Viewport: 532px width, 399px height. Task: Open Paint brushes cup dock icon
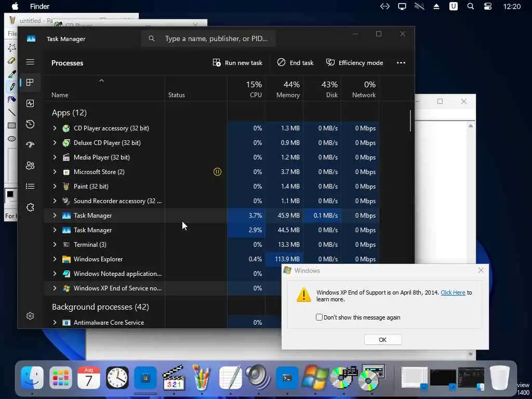click(202, 378)
